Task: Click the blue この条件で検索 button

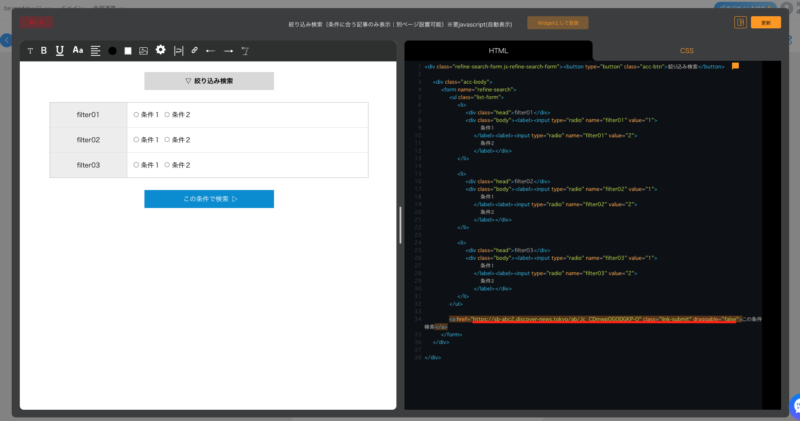Action: click(x=208, y=199)
